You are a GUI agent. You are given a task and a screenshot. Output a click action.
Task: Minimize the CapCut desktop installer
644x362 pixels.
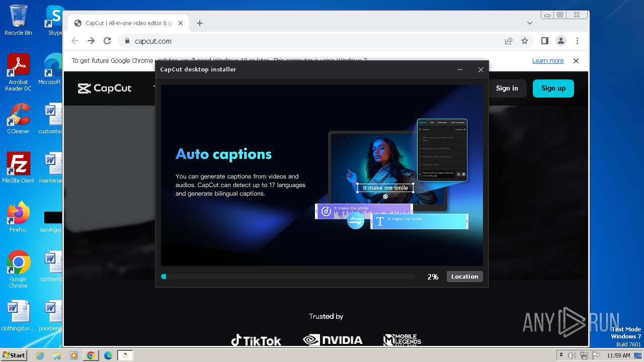pos(460,70)
